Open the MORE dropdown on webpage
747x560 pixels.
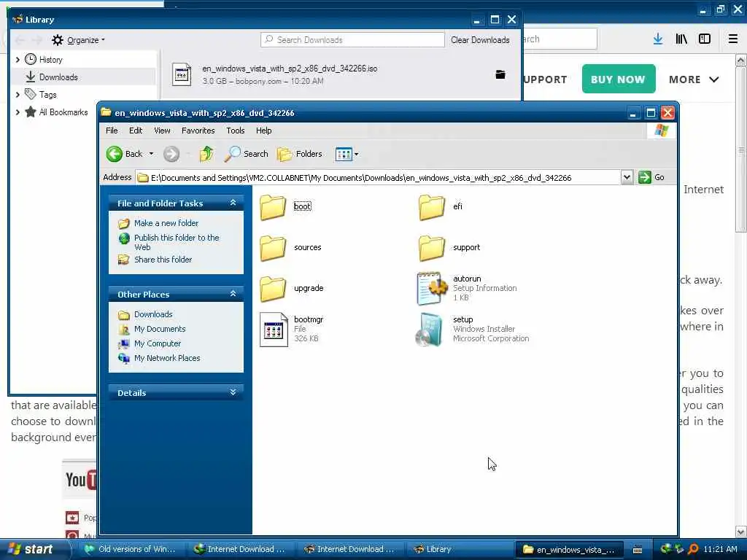tap(694, 79)
